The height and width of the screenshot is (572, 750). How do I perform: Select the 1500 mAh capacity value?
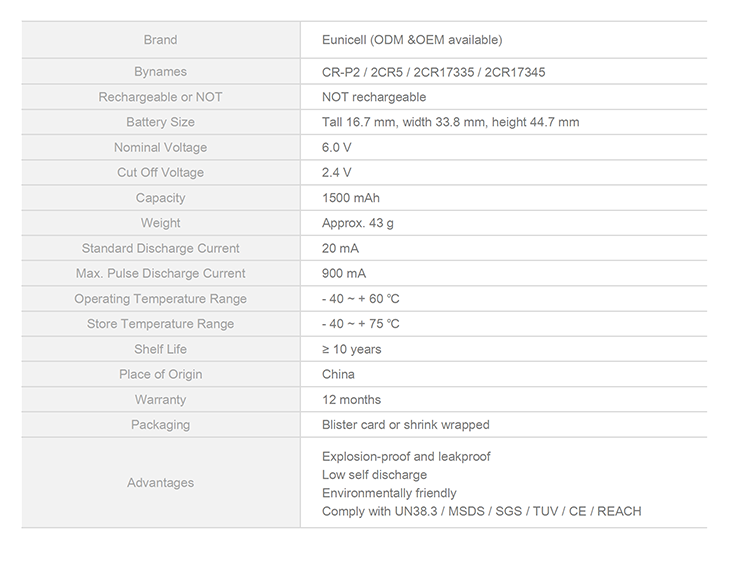point(351,198)
